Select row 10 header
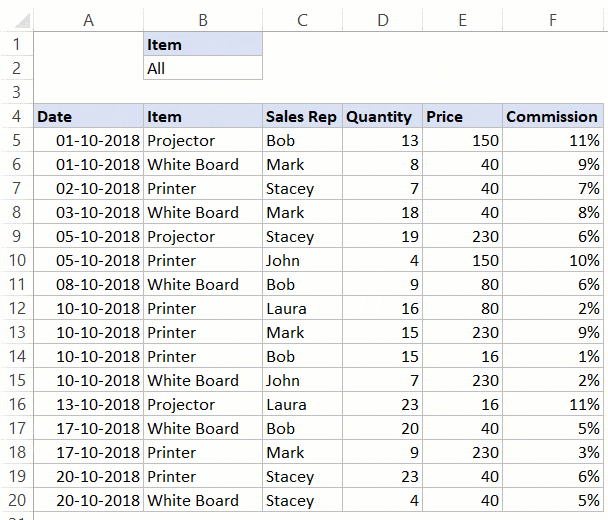The height and width of the screenshot is (520, 608). pyautogui.click(x=17, y=260)
